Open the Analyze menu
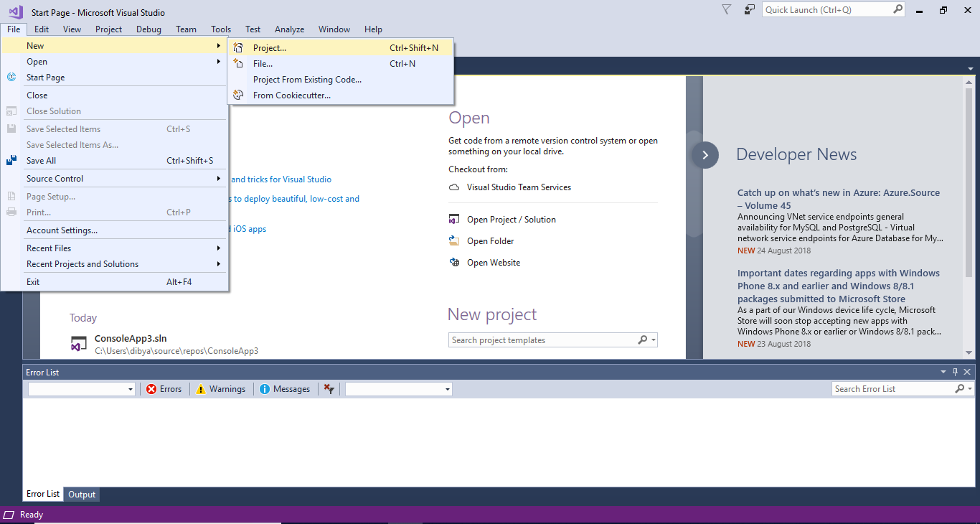The height and width of the screenshot is (524, 980). click(289, 29)
